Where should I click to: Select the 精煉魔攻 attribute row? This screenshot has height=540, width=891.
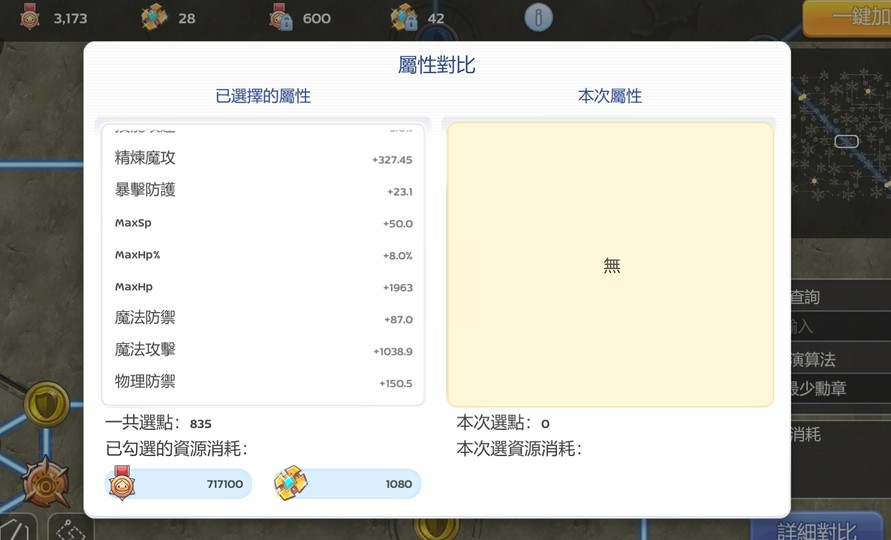click(263, 159)
